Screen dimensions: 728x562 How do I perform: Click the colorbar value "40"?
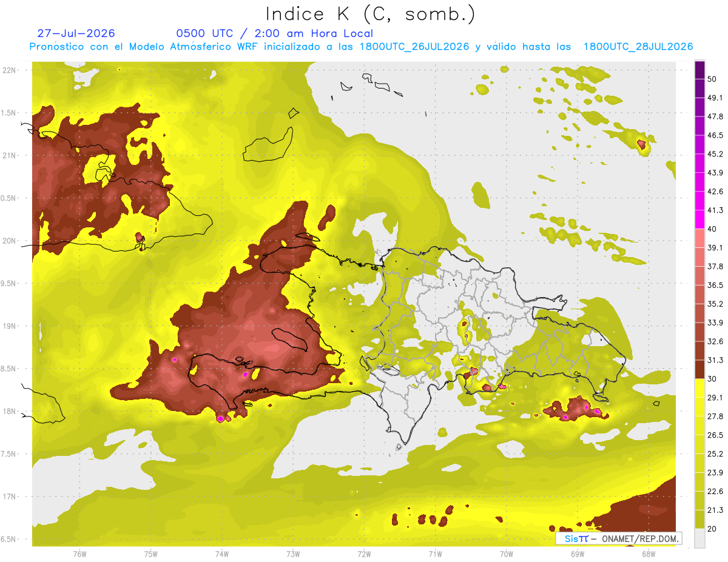pos(712,229)
